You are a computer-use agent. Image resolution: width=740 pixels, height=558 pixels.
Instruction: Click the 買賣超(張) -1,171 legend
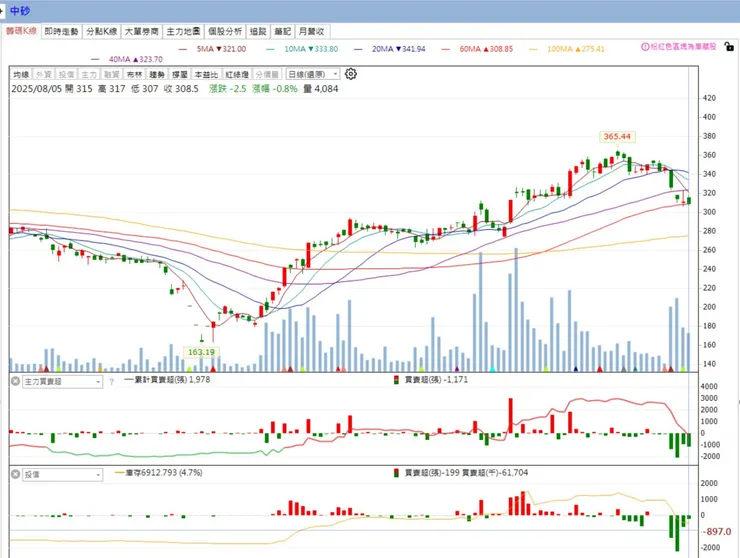[431, 380]
